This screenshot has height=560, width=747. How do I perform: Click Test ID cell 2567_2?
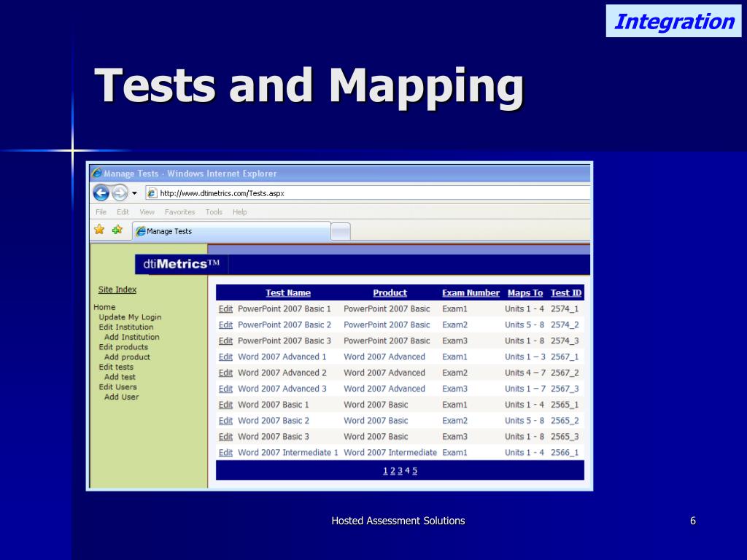565,373
